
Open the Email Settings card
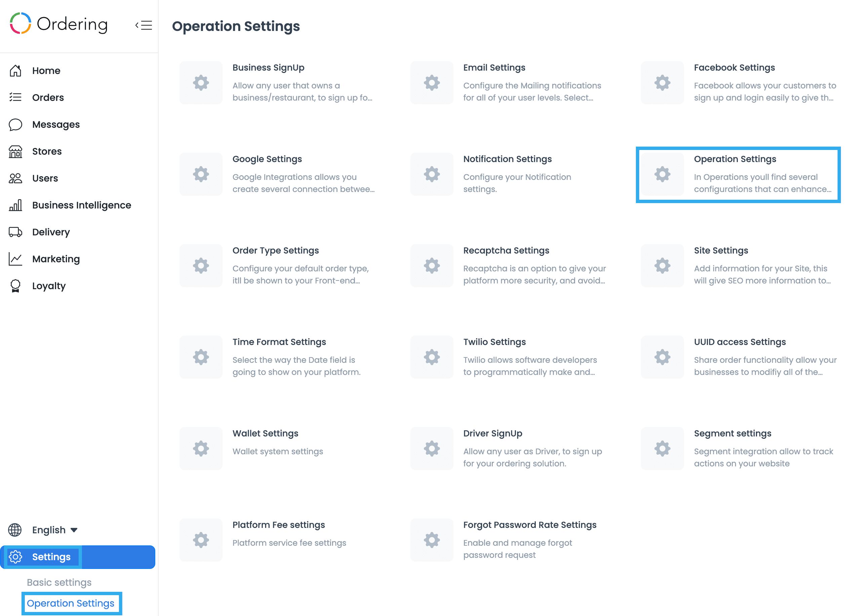click(494, 68)
